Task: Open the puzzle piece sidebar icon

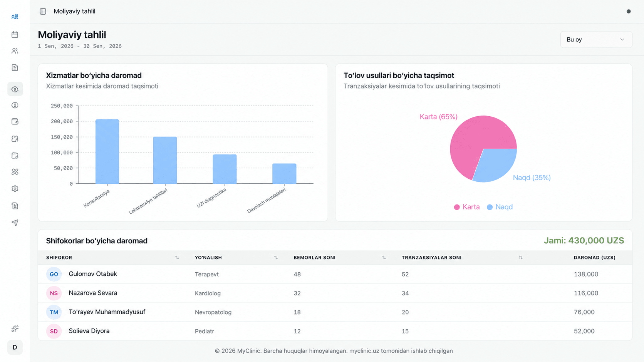Action: (15, 139)
